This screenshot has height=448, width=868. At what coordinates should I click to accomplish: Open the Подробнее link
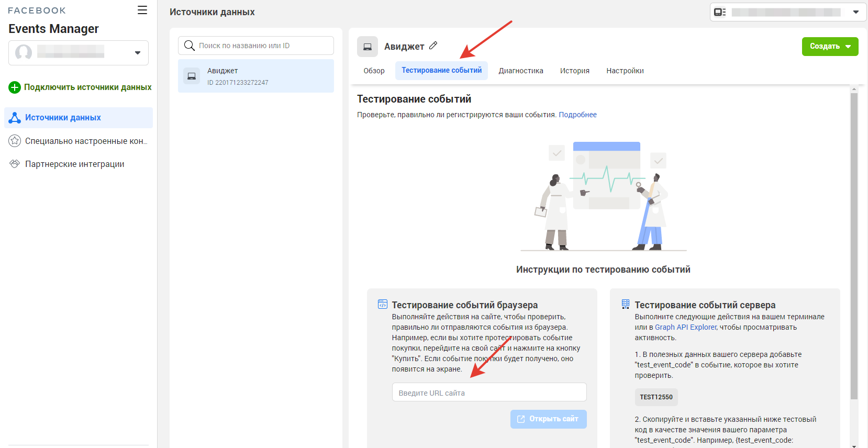[x=577, y=115]
